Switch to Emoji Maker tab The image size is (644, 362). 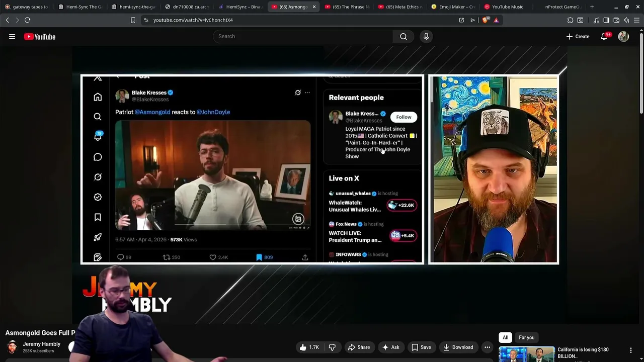click(x=453, y=7)
